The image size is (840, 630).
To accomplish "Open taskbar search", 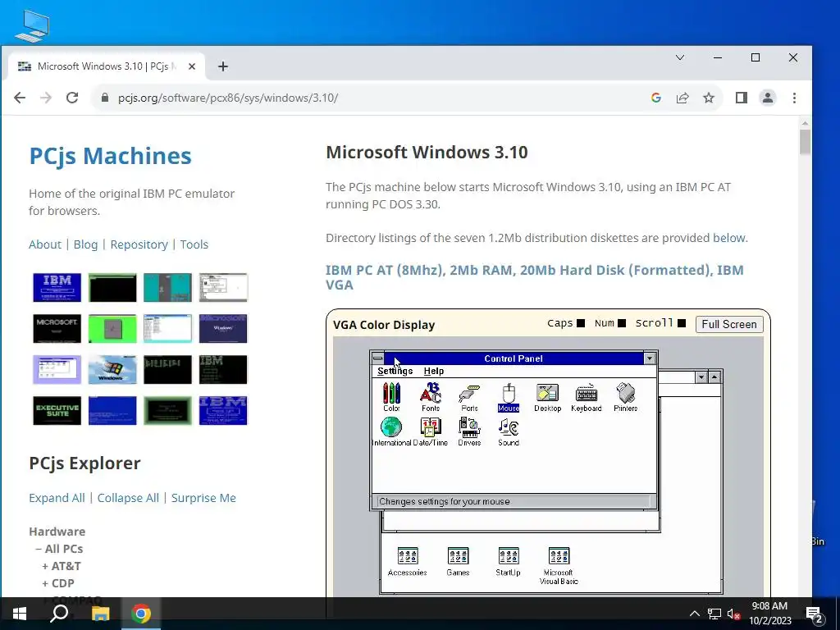I will (59, 614).
